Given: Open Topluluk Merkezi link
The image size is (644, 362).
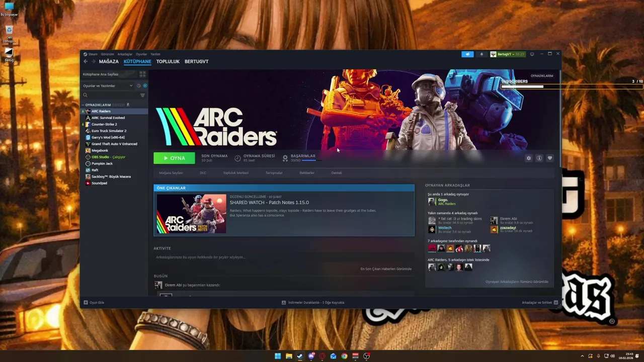Looking at the screenshot, I should 235,173.
